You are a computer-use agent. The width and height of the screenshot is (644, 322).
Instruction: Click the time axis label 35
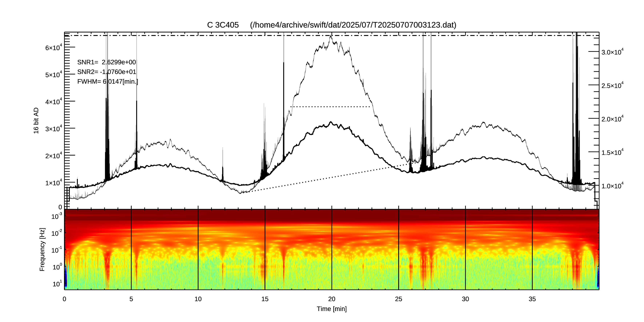coord(532,299)
